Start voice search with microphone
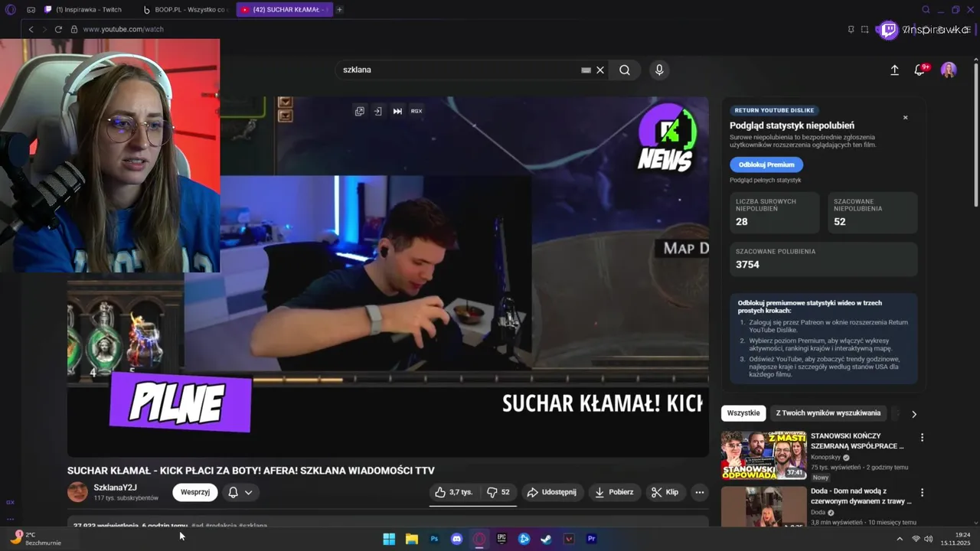Image resolution: width=980 pixels, height=551 pixels. click(659, 70)
